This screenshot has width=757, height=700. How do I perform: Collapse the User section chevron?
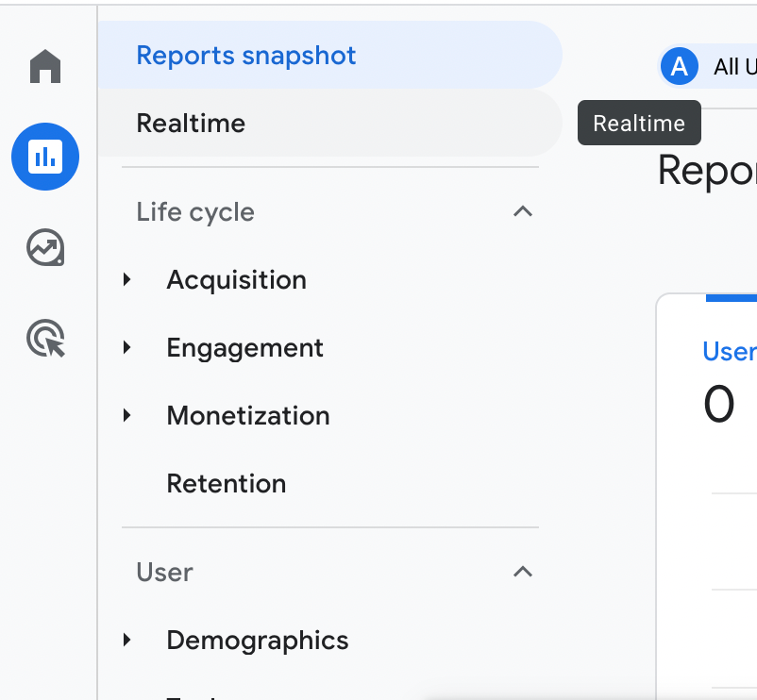click(523, 572)
